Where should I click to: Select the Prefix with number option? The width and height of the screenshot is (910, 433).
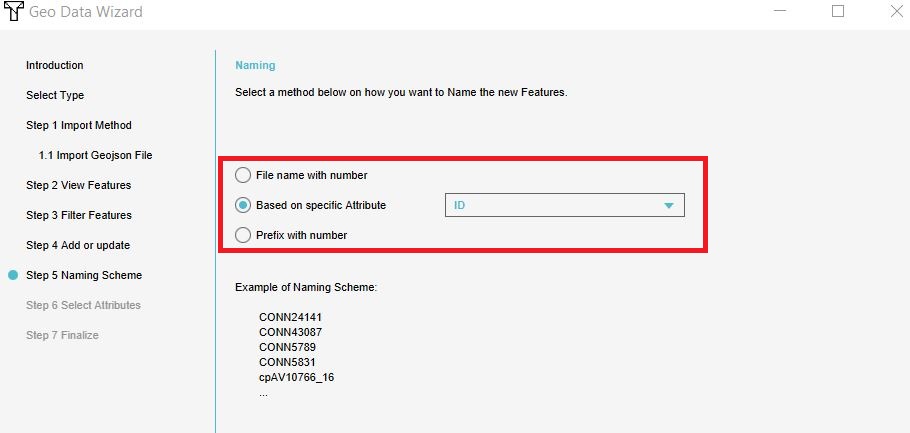click(x=243, y=235)
